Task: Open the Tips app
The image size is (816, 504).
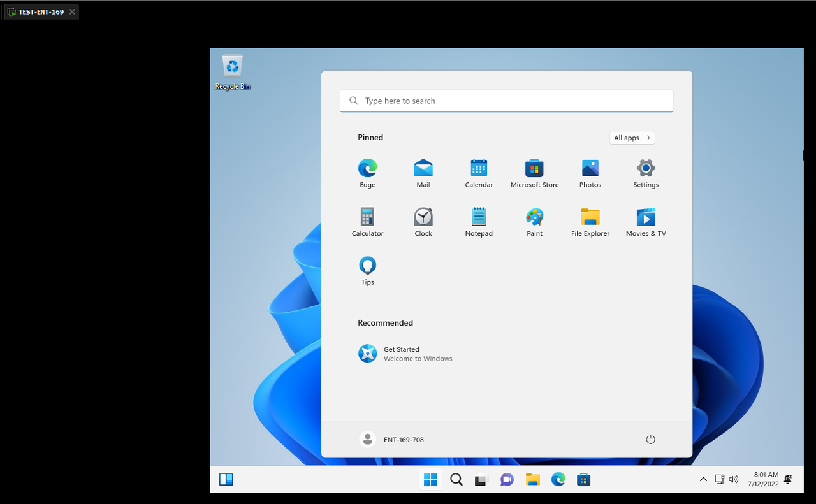Action: click(x=367, y=271)
